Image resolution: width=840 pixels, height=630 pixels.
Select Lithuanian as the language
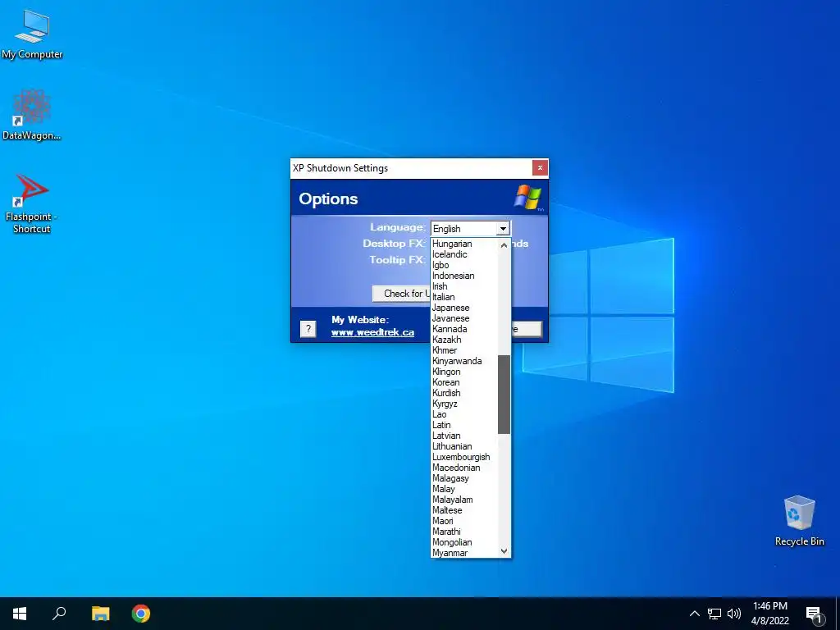(x=465, y=446)
